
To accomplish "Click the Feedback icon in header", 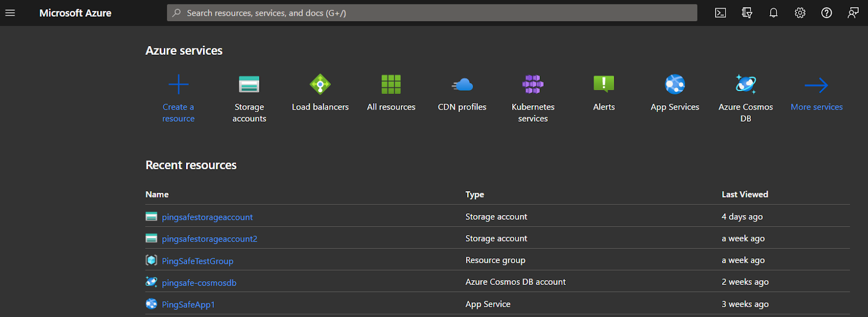I will (x=853, y=13).
